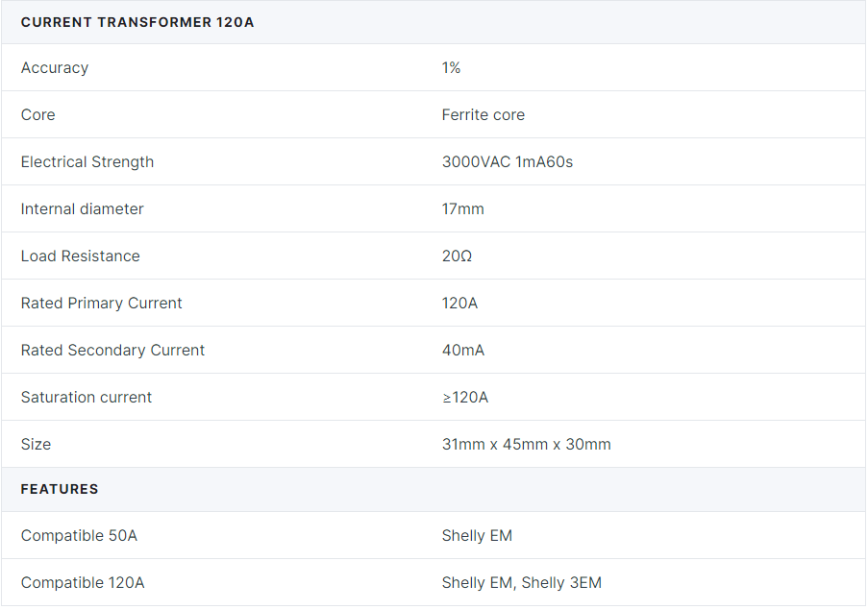Click the 40mA secondary current value
This screenshot has height=610, width=868.
pos(463,350)
